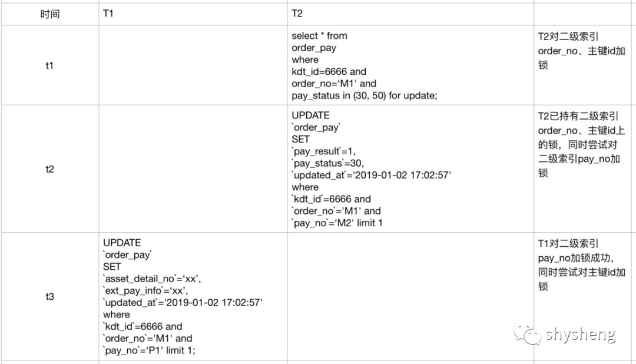The width and height of the screenshot is (636, 364).
Task: Select the T1 column header cell
Action: pos(193,14)
